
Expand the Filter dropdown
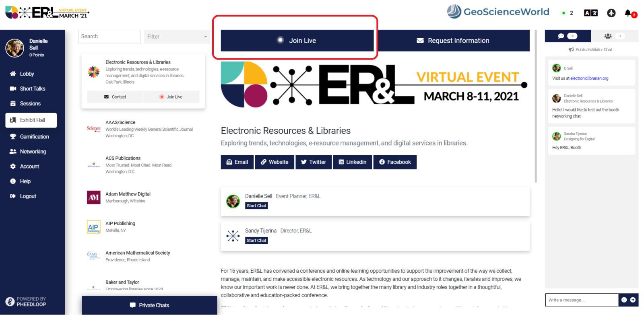[x=178, y=37]
